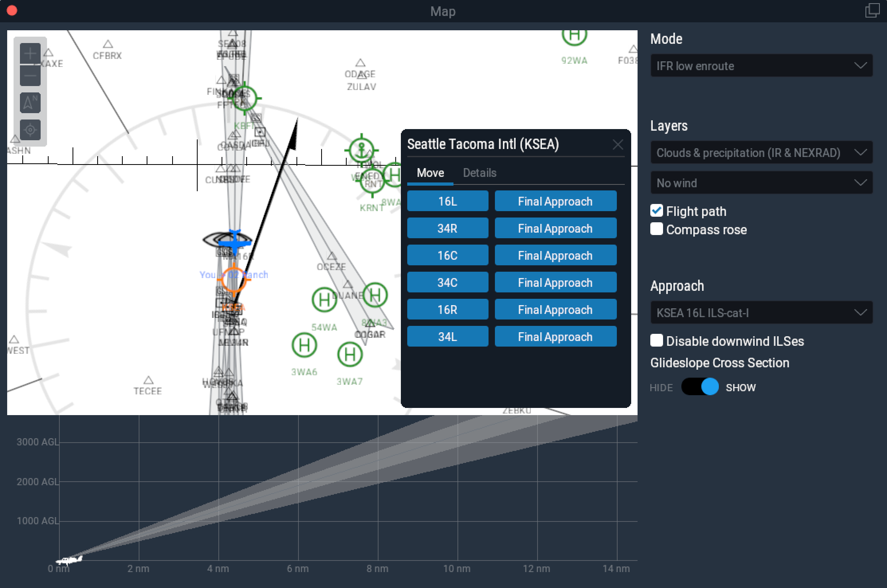Click the seaplane anchor base symbol
Screen dimensions: 887x588
361,150
